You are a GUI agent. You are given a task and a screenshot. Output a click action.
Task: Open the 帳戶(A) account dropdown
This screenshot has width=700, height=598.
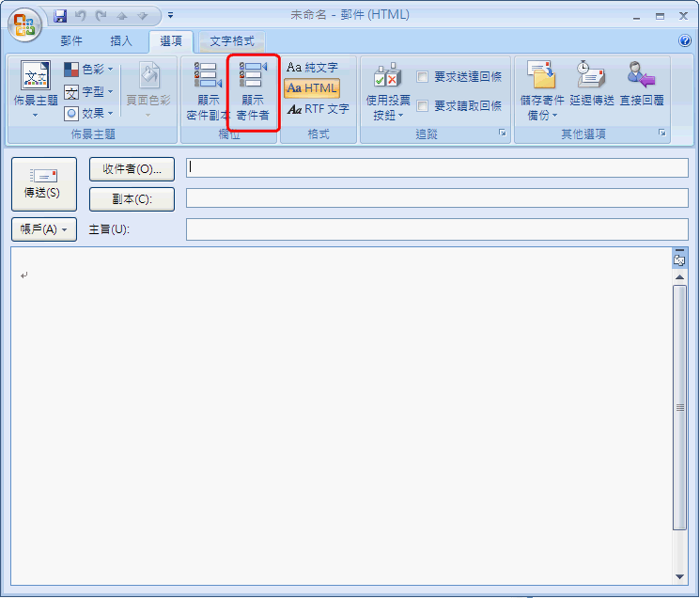coord(44,229)
